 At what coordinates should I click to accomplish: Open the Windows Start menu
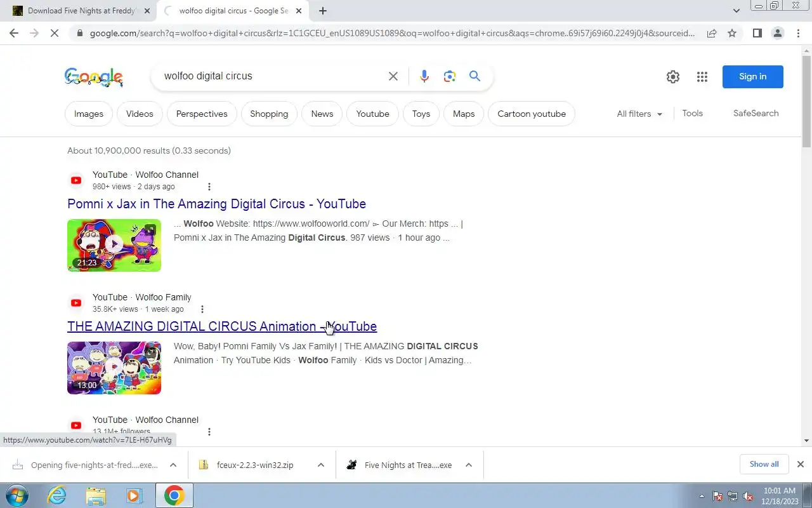point(17,495)
